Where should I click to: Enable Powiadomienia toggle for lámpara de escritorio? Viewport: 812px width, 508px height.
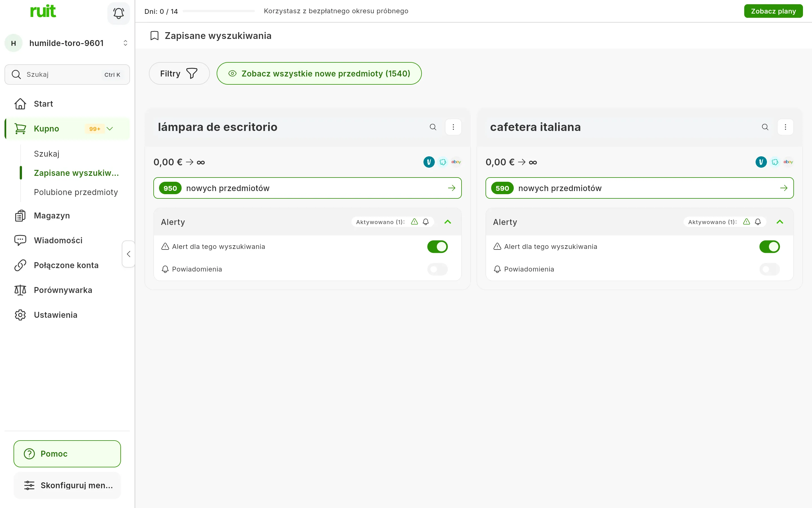tap(437, 269)
